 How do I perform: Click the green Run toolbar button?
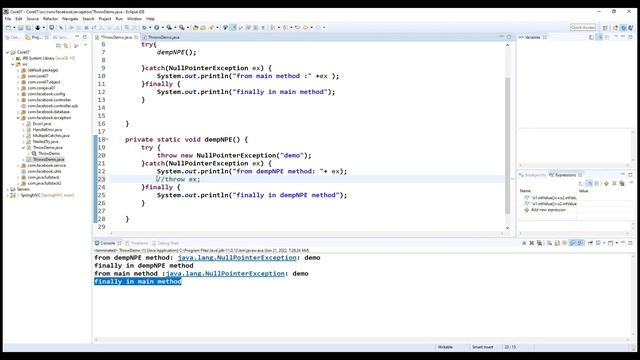(x=156, y=27)
